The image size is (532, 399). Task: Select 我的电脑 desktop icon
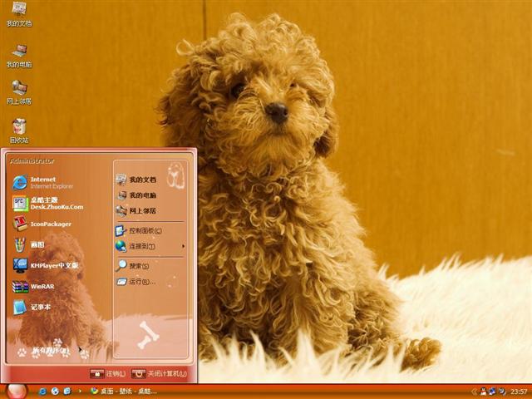click(x=19, y=56)
